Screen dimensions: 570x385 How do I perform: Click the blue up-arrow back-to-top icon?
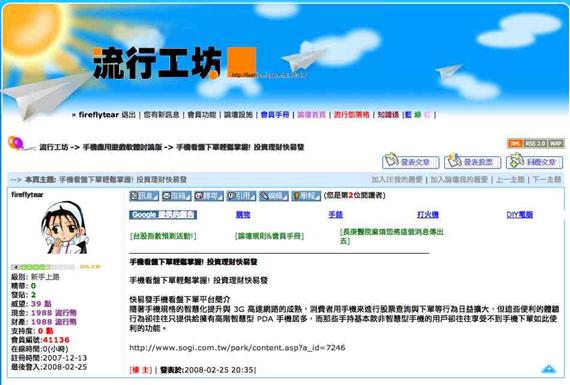pos(549,369)
